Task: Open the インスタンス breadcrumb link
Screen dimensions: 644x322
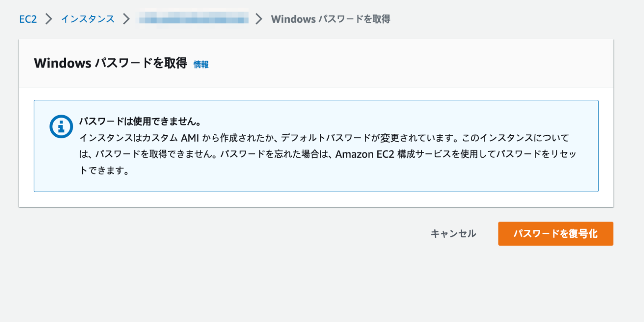Action: 88,19
